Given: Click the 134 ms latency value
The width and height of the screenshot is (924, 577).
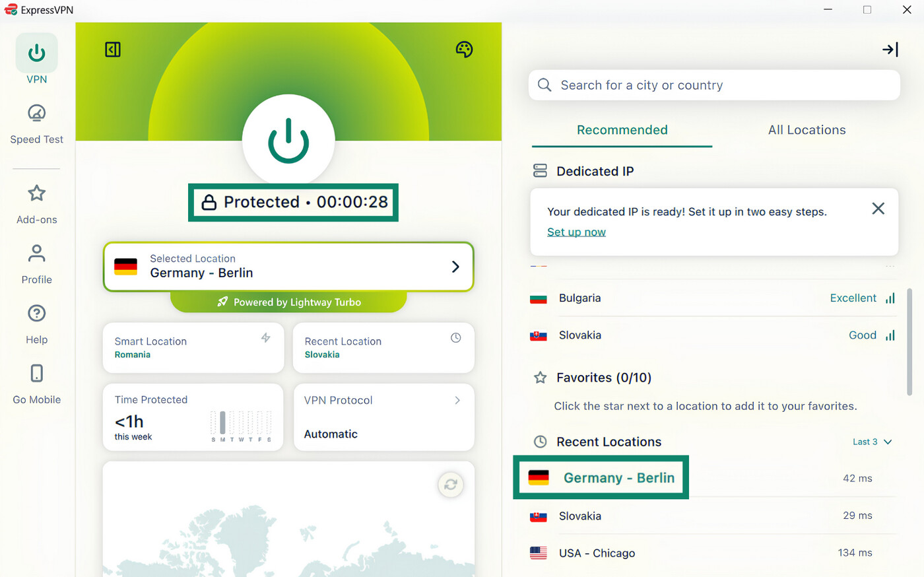Looking at the screenshot, I should 855,553.
